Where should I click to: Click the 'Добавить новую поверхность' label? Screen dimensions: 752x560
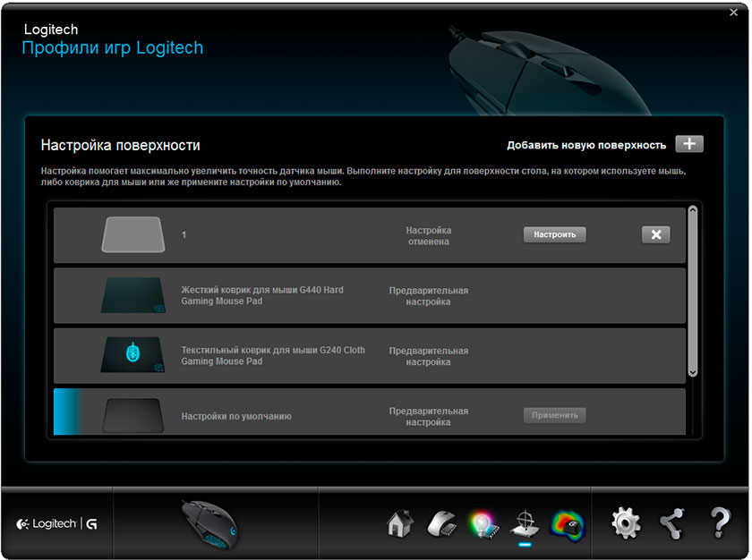[x=586, y=145]
